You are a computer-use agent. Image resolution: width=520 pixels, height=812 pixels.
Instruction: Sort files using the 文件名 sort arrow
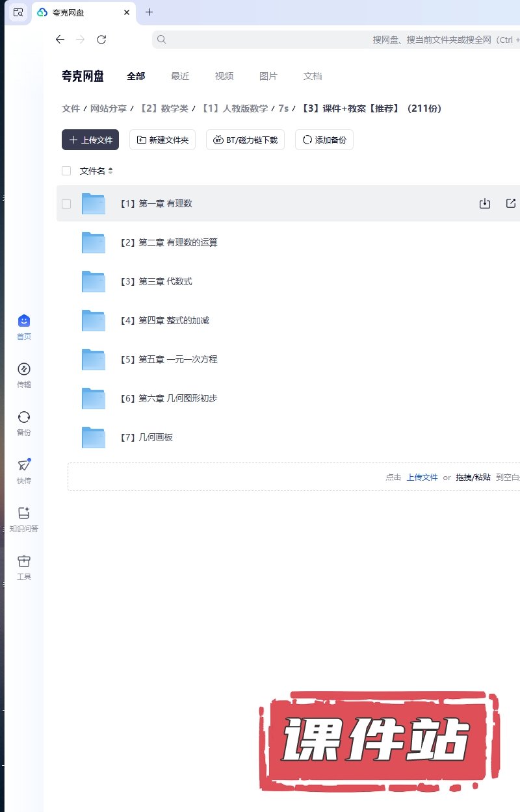(x=110, y=171)
